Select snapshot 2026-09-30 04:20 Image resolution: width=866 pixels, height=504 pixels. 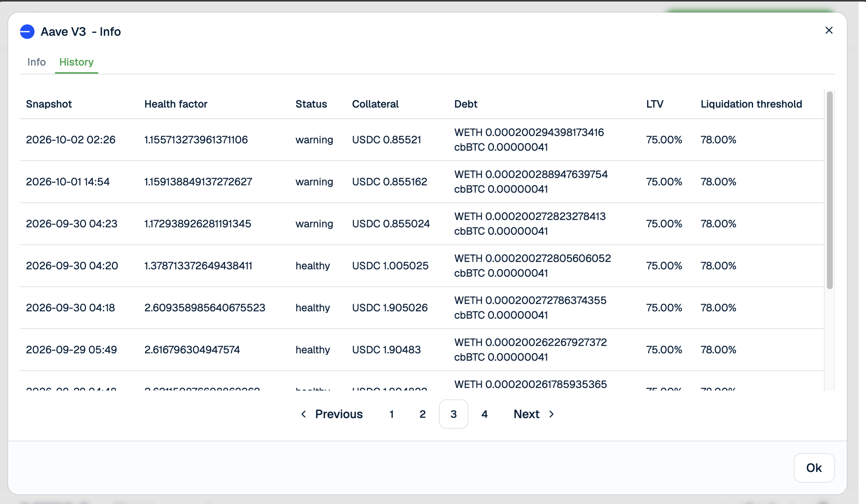72,266
